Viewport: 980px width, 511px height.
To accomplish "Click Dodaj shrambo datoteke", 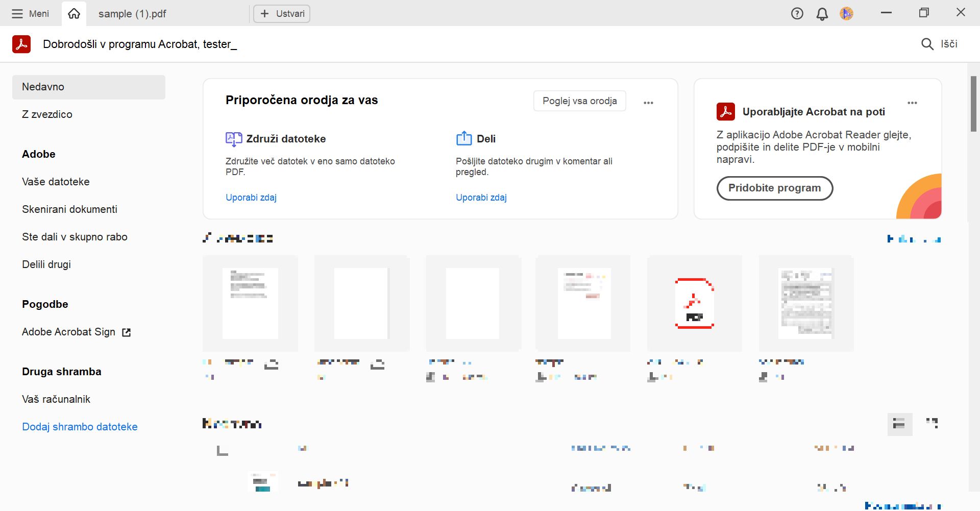I will (x=80, y=427).
